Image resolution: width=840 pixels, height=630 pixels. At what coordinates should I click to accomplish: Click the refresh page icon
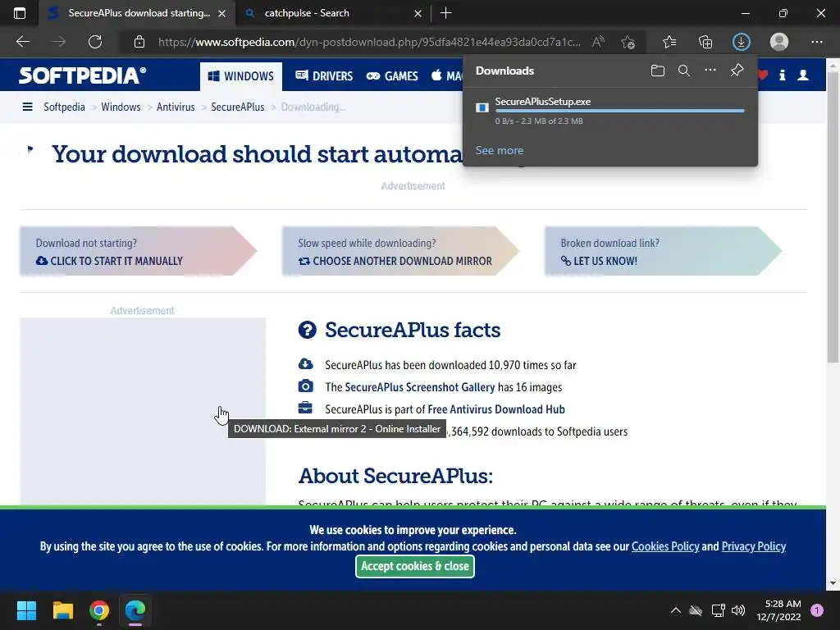coord(95,42)
